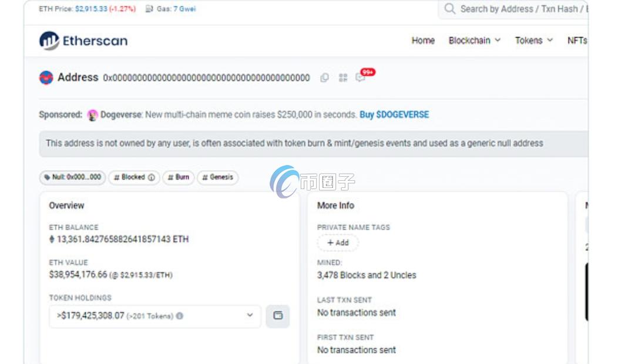Click the search magnifier icon
Viewport: 628px width, 364px height.
[x=450, y=9]
